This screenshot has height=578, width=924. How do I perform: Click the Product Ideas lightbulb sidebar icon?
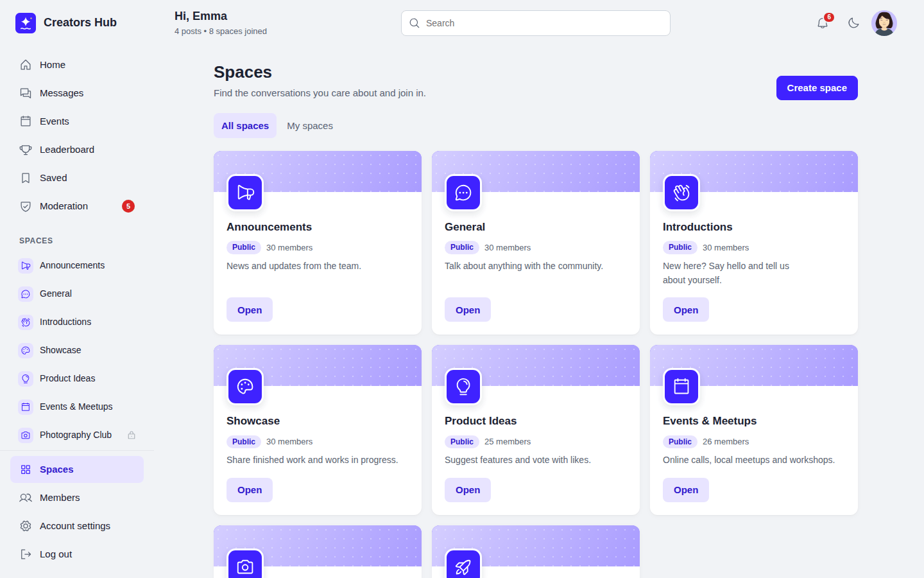click(x=26, y=379)
